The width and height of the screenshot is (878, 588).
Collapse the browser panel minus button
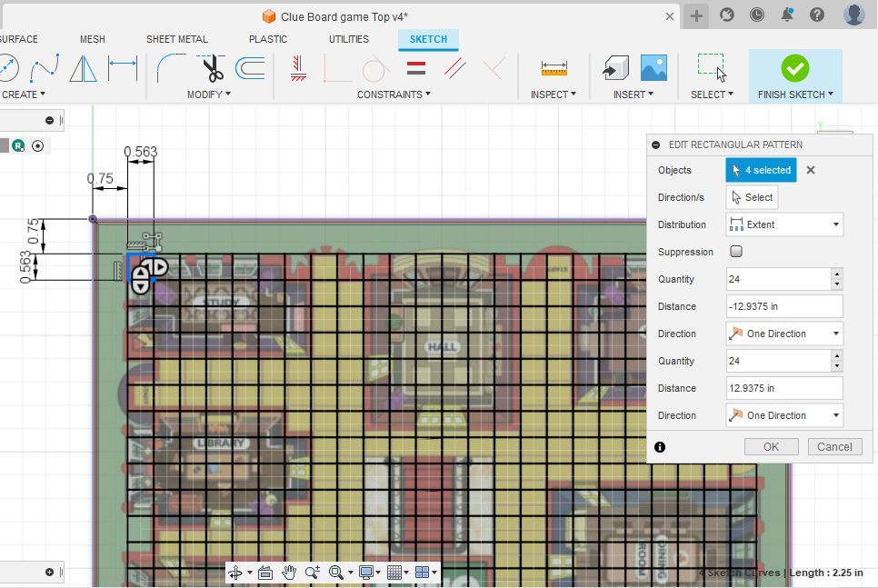tap(49, 120)
